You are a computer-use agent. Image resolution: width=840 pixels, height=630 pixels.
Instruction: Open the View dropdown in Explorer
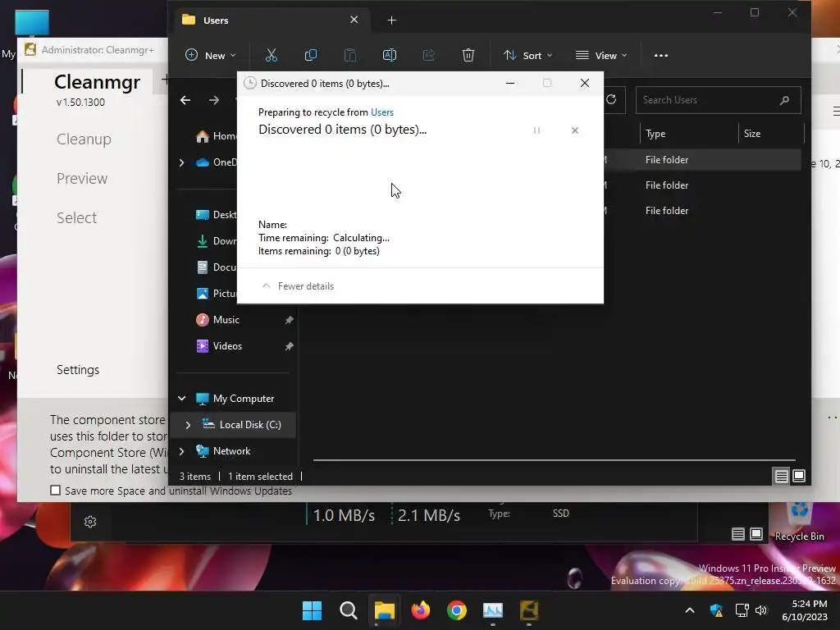(601, 55)
